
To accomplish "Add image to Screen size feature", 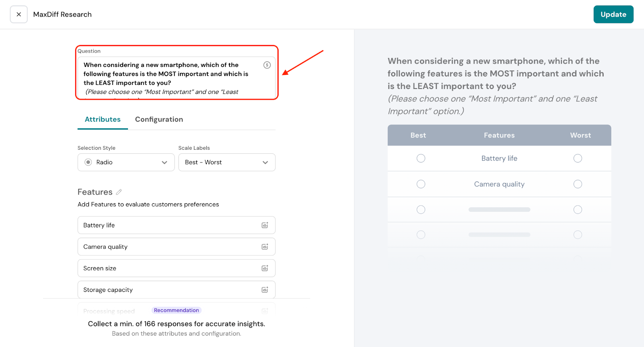I will (x=265, y=269).
